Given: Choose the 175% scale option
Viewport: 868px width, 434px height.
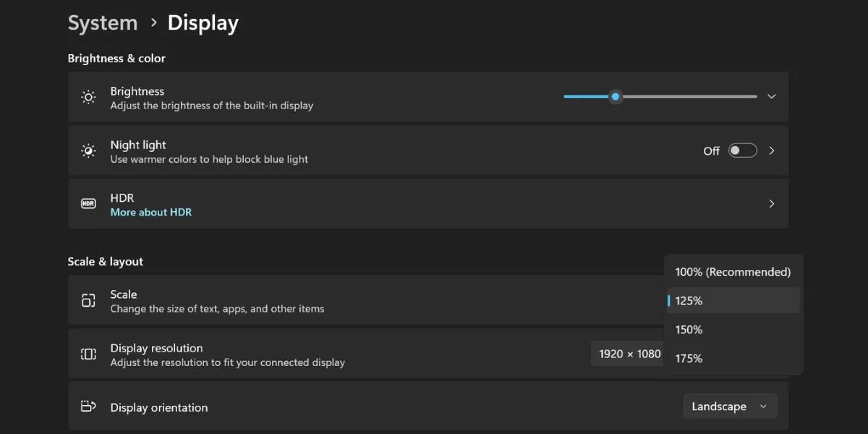Looking at the screenshot, I should (x=733, y=358).
